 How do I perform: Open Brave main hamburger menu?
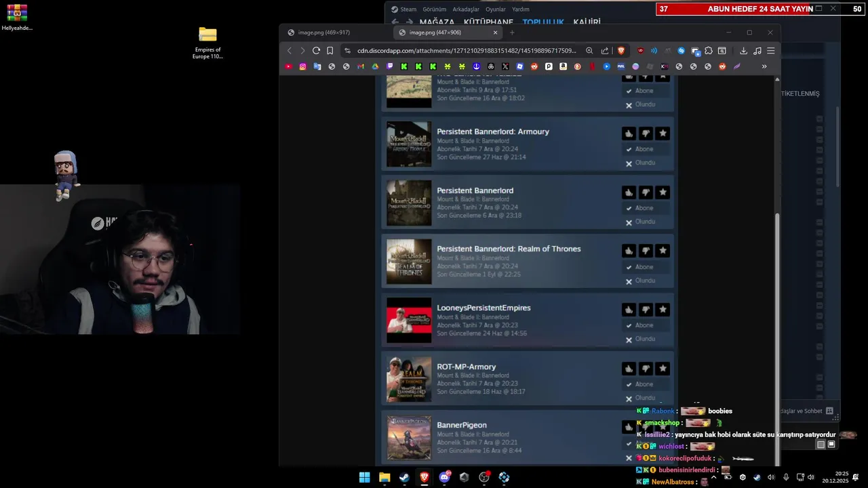pyautogui.click(x=771, y=51)
